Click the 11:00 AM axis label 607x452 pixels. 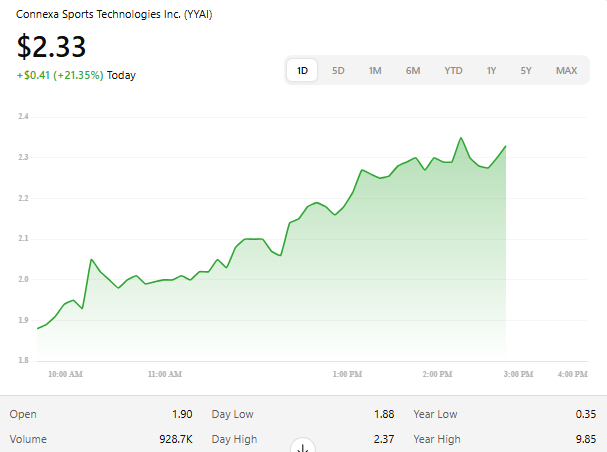coord(165,374)
